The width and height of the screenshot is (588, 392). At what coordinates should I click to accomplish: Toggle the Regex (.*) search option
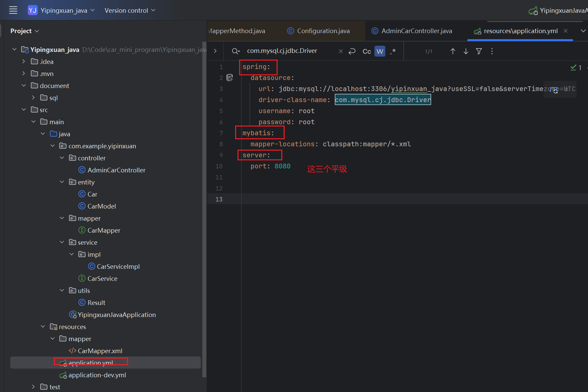click(393, 51)
